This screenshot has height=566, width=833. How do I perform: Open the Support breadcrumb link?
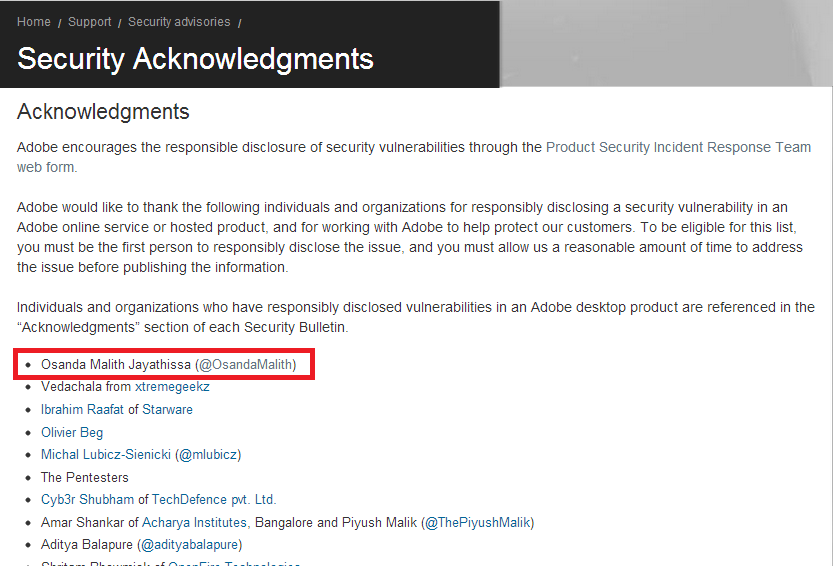pyautogui.click(x=89, y=22)
